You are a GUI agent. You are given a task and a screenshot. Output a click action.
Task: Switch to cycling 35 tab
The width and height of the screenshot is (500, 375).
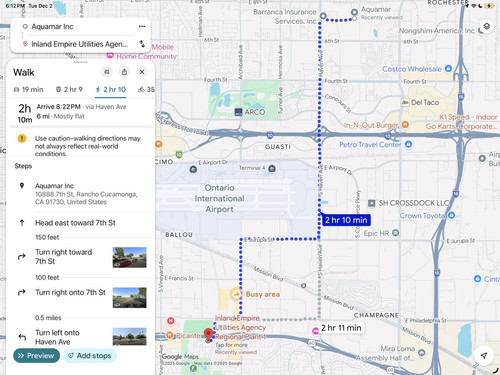click(146, 89)
